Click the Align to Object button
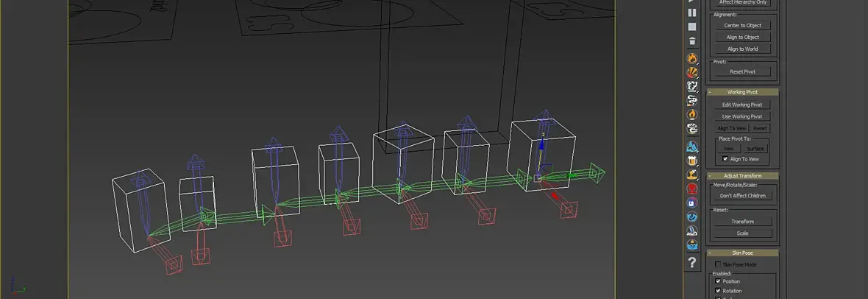Viewport: 868px width, 299px height. coord(742,37)
